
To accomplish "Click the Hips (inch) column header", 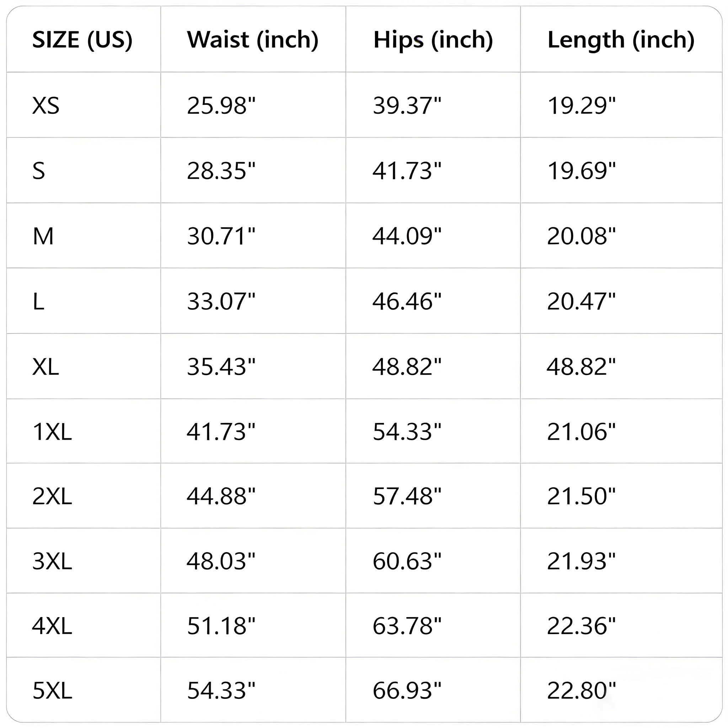I will pyautogui.click(x=433, y=39).
